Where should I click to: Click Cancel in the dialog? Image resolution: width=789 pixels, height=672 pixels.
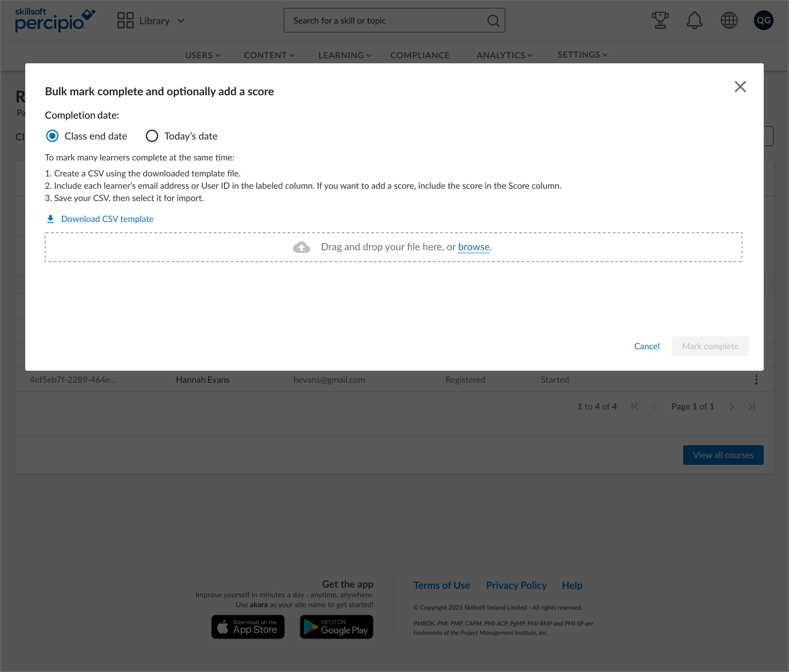tap(646, 346)
